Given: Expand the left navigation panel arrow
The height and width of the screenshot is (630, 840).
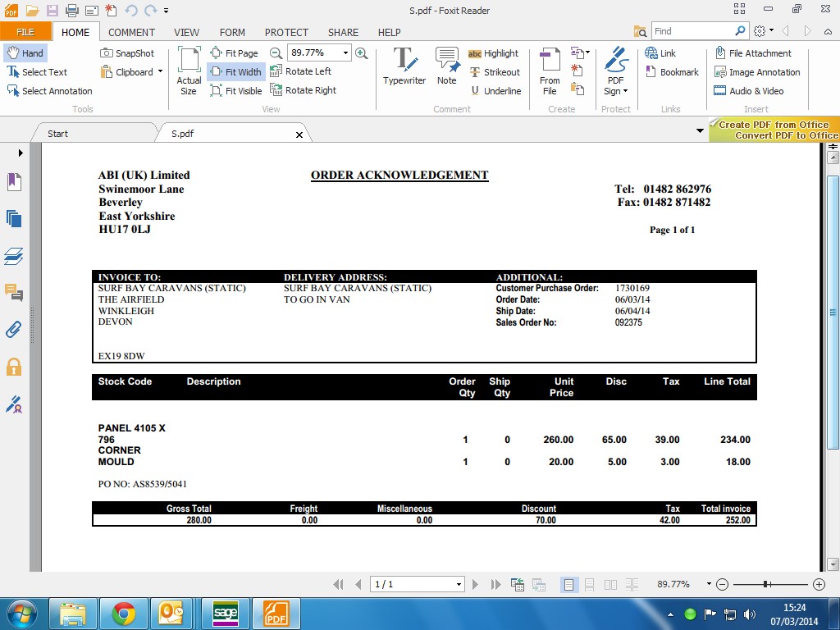Looking at the screenshot, I should pyautogui.click(x=21, y=153).
